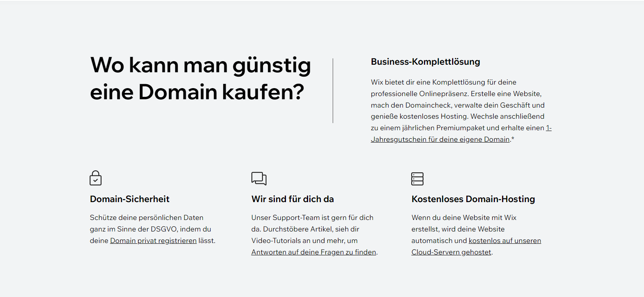Follow Antworten auf deine Fragen zu finden link

tap(314, 252)
